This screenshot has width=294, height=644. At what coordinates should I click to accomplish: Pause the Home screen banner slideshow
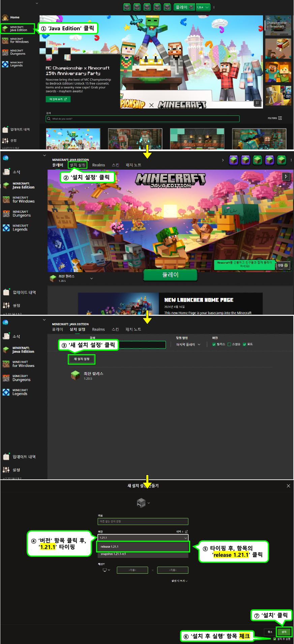click(x=257, y=103)
